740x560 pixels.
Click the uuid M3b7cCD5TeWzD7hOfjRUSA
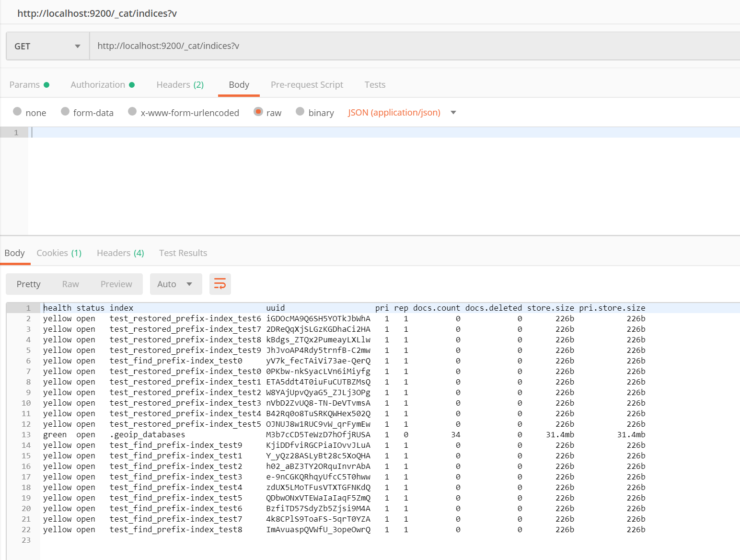[x=318, y=434]
